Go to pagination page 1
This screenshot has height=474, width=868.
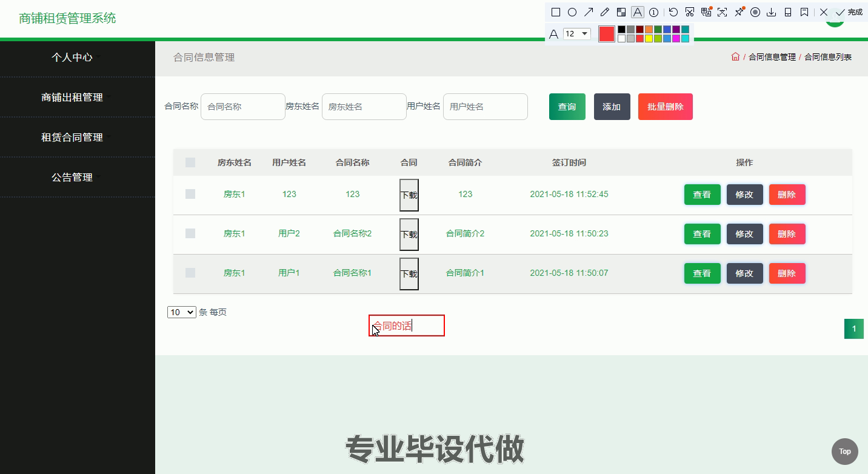coord(854,329)
